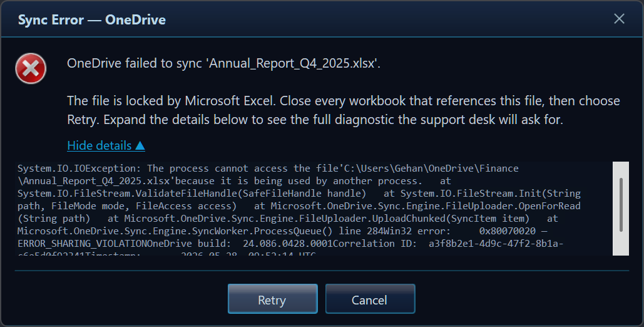Click the Correlation ID value in details
This screenshot has height=327, width=644.
496,244
